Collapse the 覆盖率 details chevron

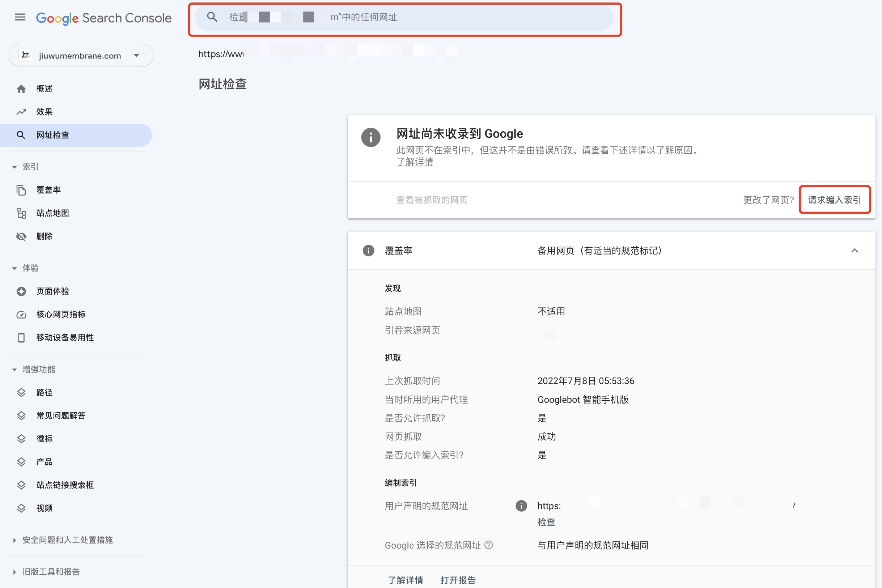point(855,251)
